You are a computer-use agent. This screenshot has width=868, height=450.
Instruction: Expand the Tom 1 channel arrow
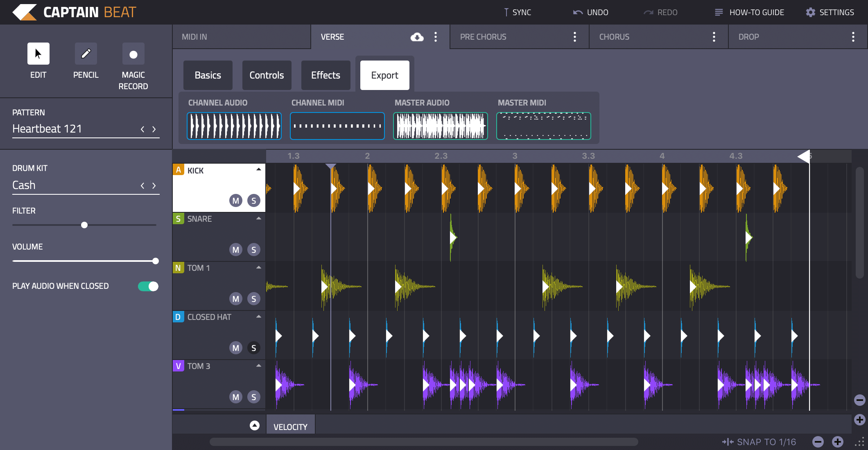pyautogui.click(x=259, y=268)
